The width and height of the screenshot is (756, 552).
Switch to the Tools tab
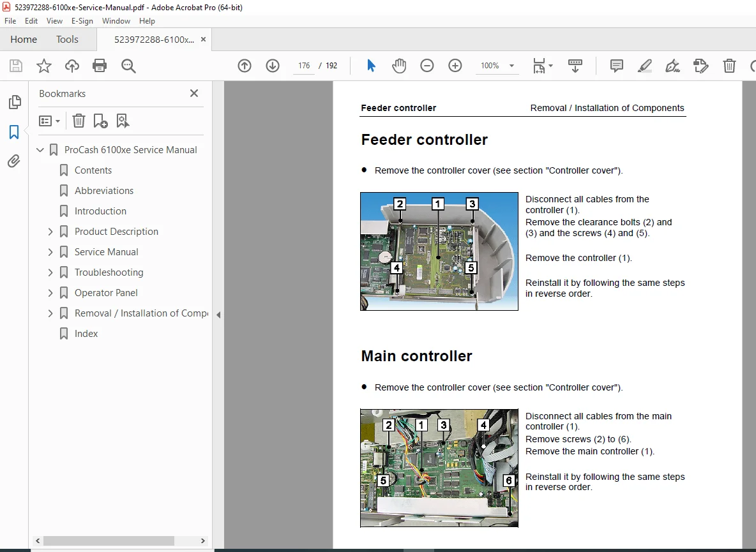tap(67, 40)
